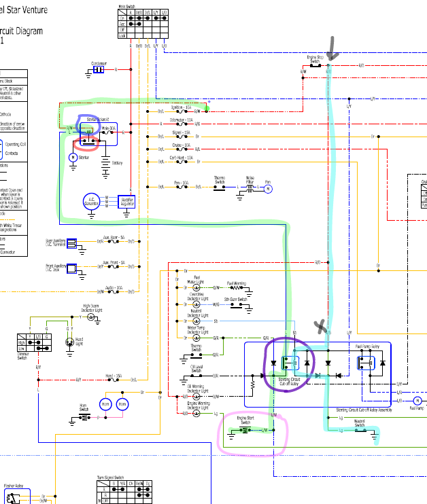The image size is (427, 504).
Task: Click the Main - 30A fuse
Action: click(107, 132)
